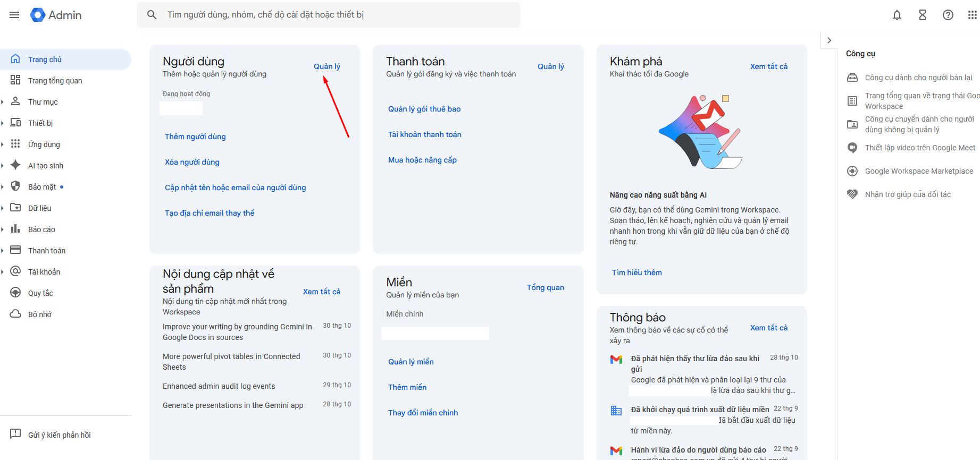Click the Gmail icon beside phishing alert

click(x=616, y=360)
